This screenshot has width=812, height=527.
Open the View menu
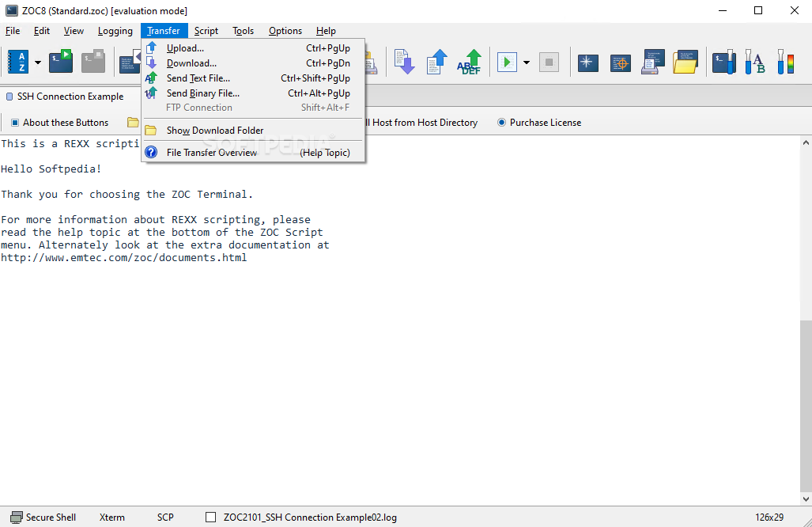pyautogui.click(x=74, y=31)
